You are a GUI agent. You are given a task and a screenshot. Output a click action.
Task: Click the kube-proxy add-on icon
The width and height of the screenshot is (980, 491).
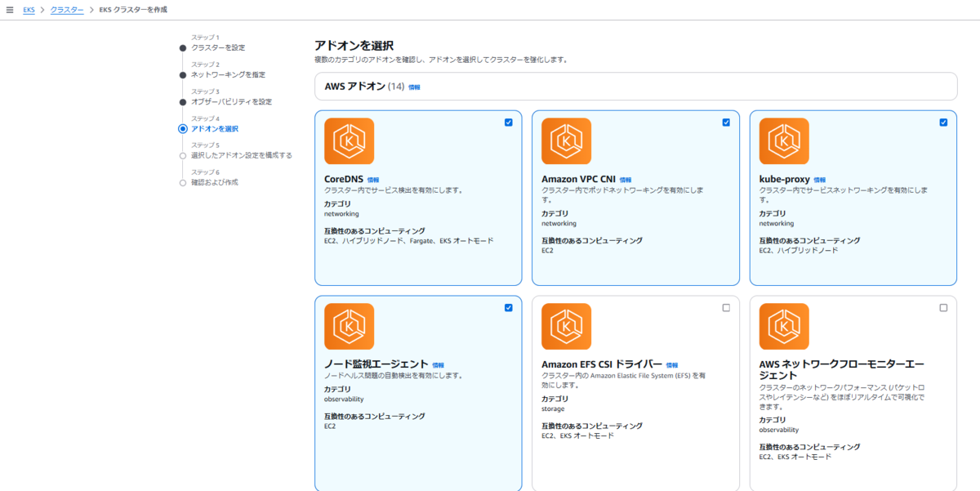pos(784,141)
